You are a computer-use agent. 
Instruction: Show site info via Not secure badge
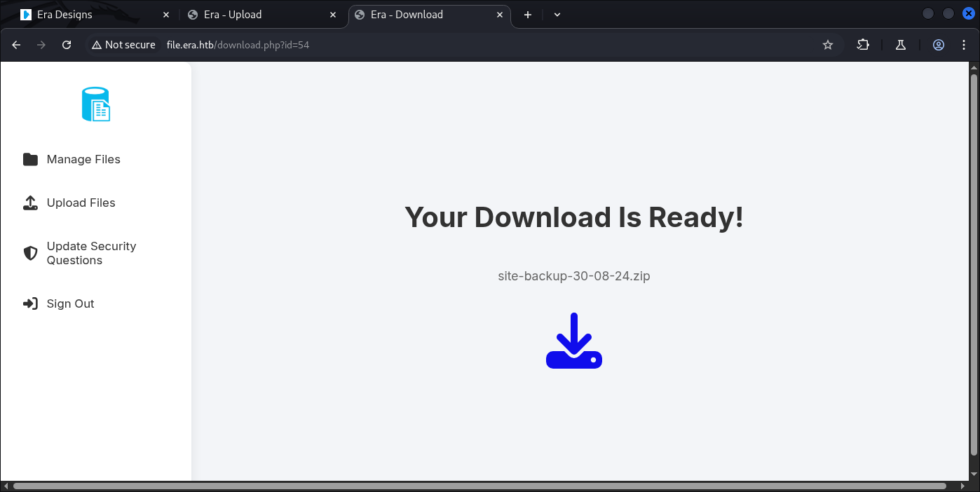pyautogui.click(x=123, y=45)
